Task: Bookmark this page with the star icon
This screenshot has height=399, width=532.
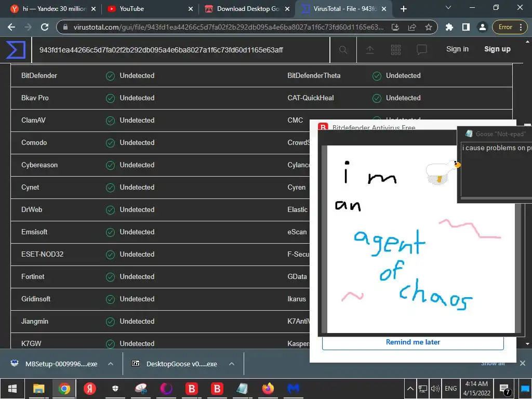Action: click(x=429, y=27)
